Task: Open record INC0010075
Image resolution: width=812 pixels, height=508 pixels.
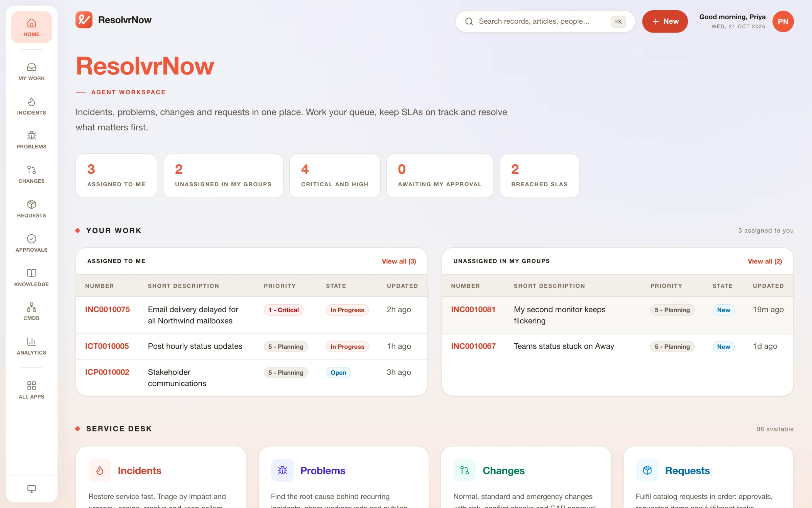Action: click(107, 310)
